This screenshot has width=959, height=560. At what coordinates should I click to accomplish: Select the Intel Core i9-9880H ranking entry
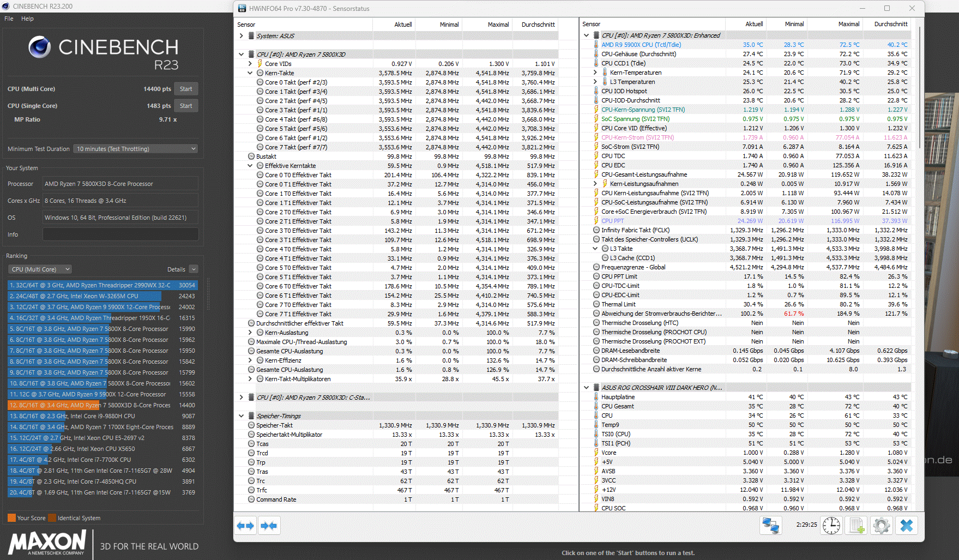(x=102, y=416)
